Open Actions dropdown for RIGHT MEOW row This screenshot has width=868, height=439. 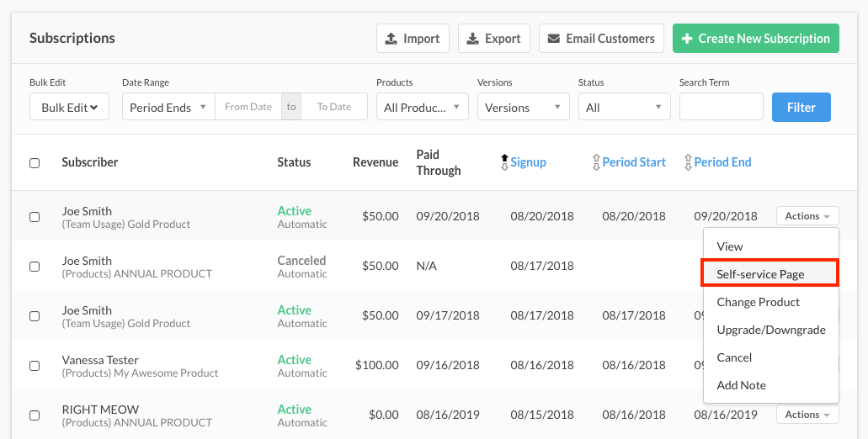pyautogui.click(x=807, y=415)
